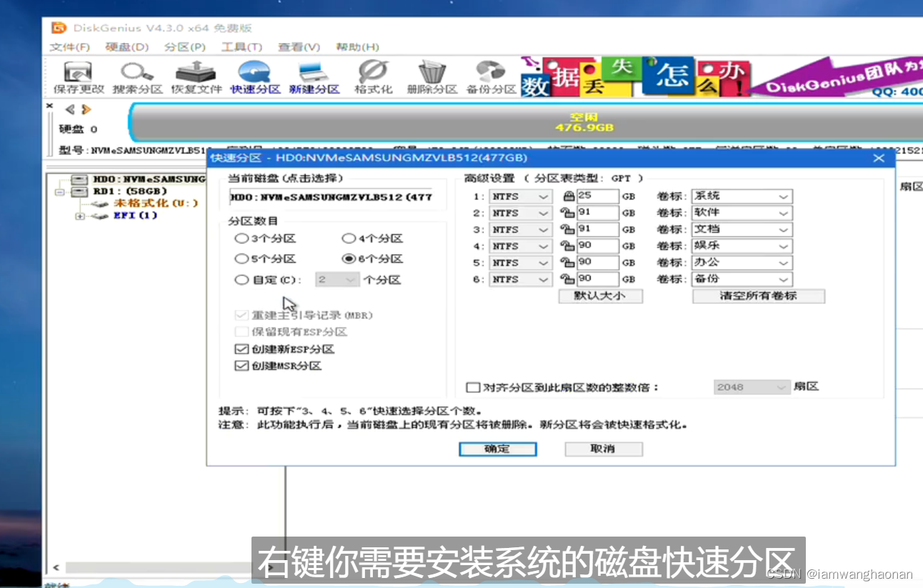Toggle the lock icon for partition 5 size
Image resolution: width=923 pixels, height=588 pixels.
tap(567, 263)
